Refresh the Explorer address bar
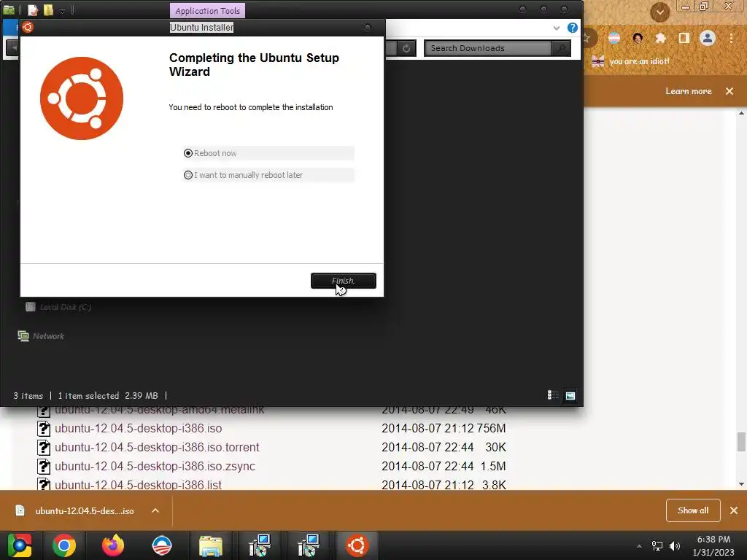747x560 pixels. 406,48
